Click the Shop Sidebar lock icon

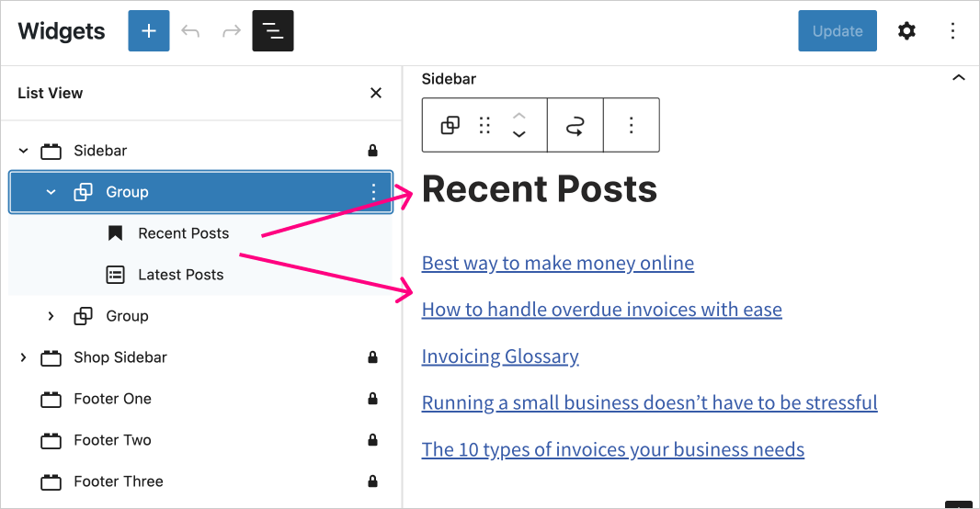click(372, 357)
